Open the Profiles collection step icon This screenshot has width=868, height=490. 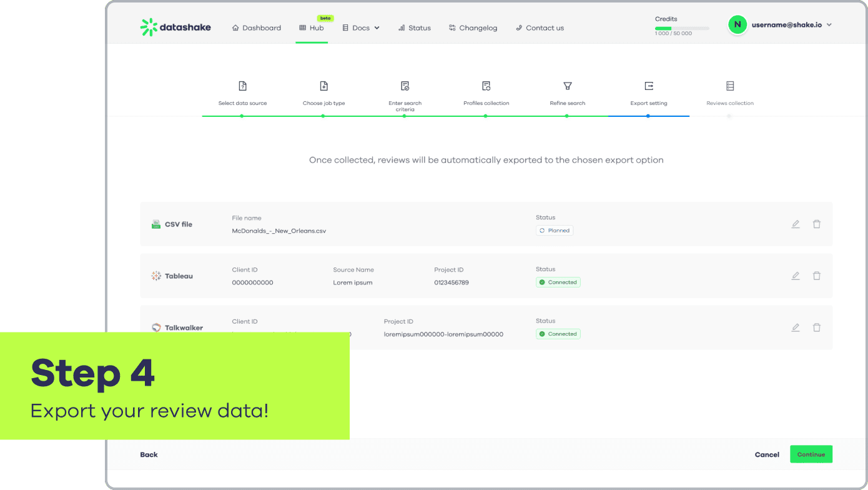pyautogui.click(x=486, y=86)
